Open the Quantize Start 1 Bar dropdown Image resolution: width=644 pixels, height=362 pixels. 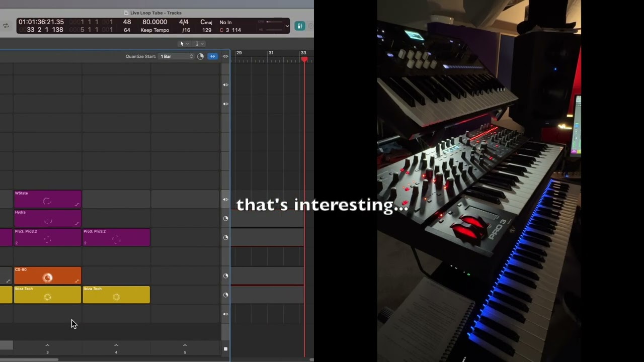coord(176,56)
